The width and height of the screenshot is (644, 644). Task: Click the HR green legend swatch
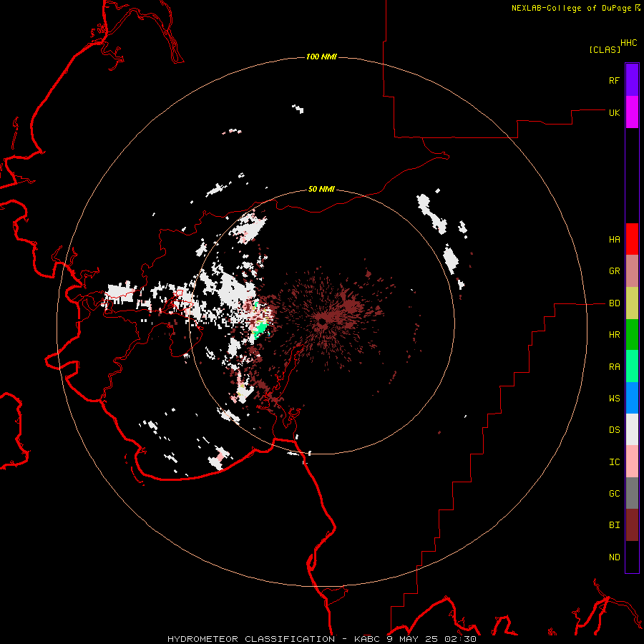(x=632, y=335)
